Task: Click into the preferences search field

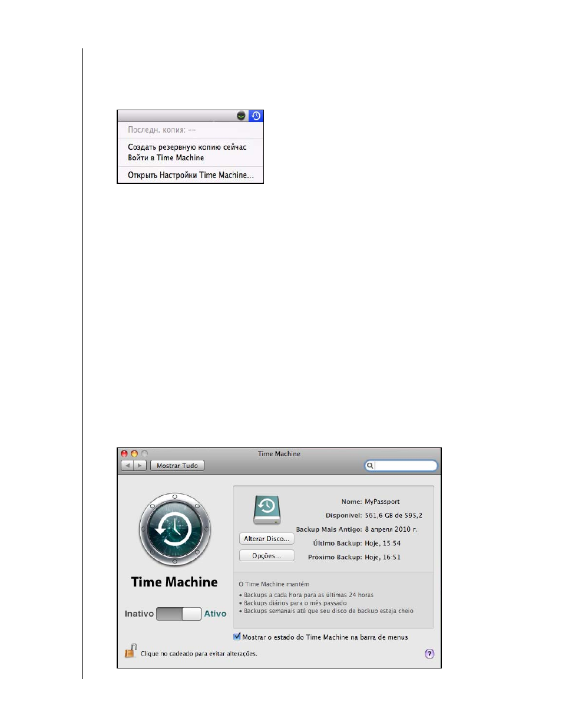Action: pyautogui.click(x=401, y=466)
